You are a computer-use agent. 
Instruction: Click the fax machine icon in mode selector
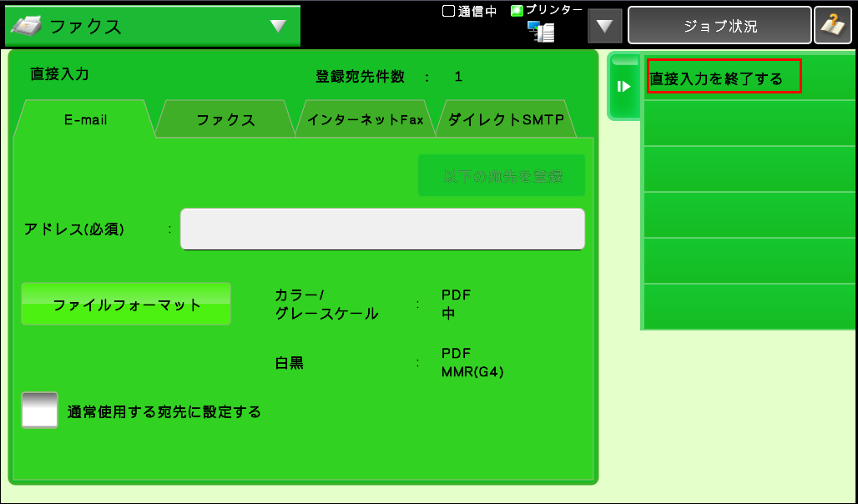click(27, 26)
